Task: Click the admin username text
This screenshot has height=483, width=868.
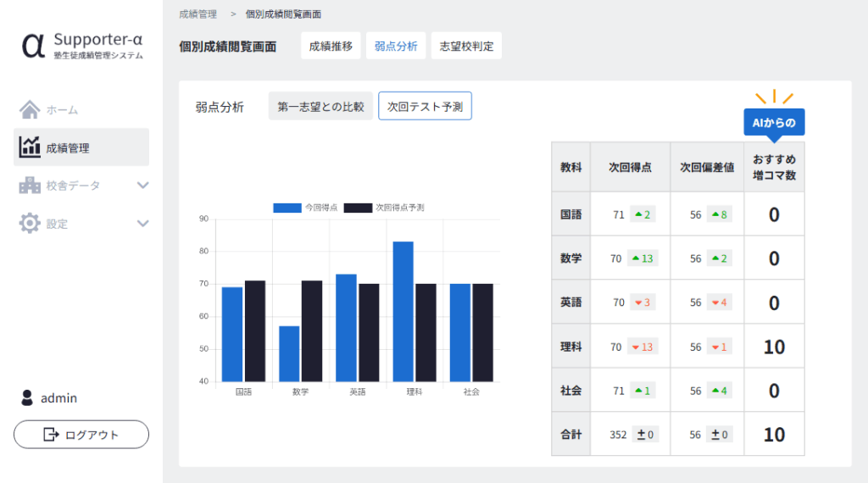Action: (58, 398)
